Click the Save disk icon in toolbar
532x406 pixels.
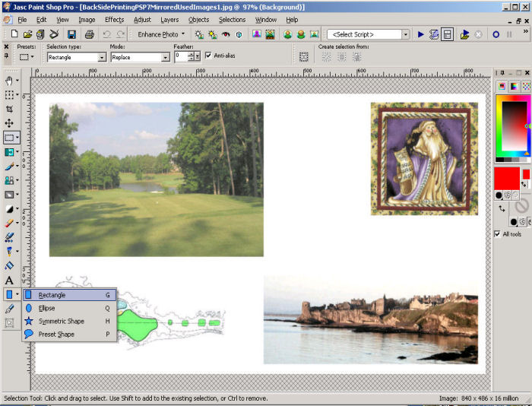[x=71, y=34]
